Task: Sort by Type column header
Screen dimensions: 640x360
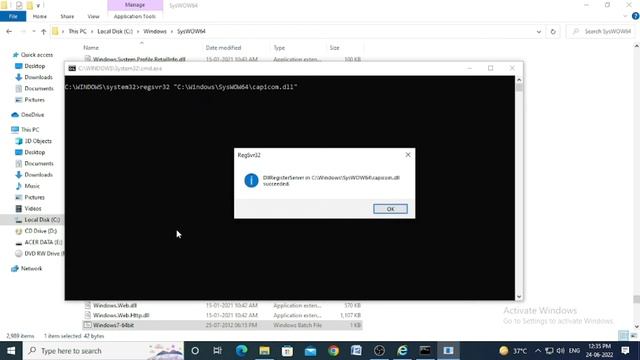Action: pyautogui.click(x=279, y=48)
